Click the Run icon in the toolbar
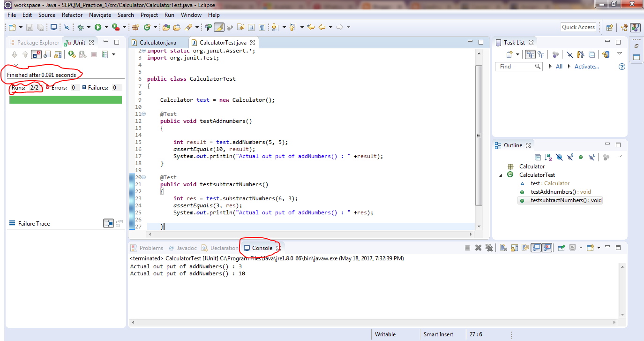The image size is (644, 341). pyautogui.click(x=98, y=27)
